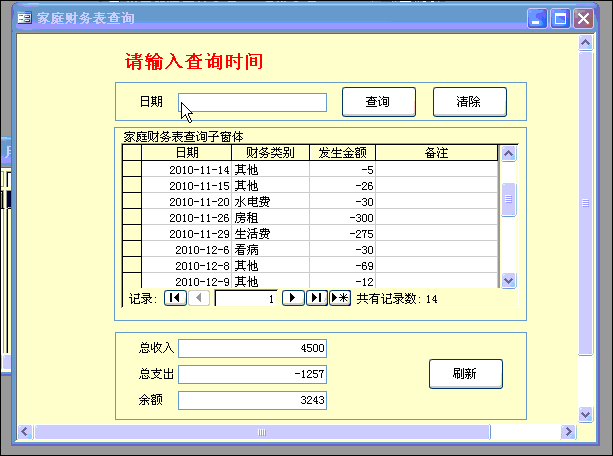The width and height of the screenshot is (613, 456).
Task: Select row selector for 2010-12-8 record
Action: pos(132,265)
